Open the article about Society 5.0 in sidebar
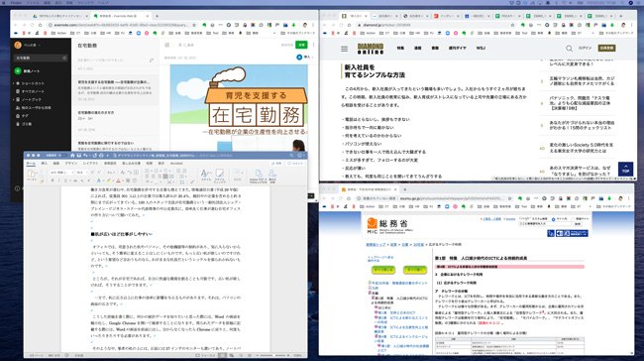Viewport: 644px width, 361px height. pyautogui.click(x=582, y=148)
